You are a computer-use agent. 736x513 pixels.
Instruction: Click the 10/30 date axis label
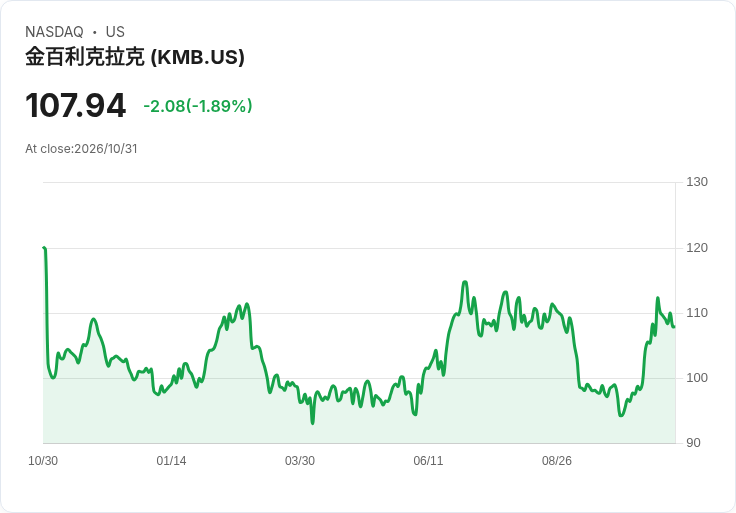point(43,460)
